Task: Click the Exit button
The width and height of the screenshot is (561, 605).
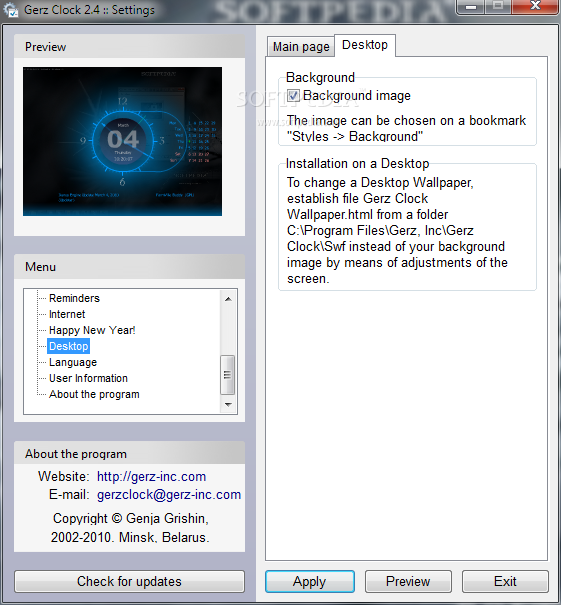Action: 505,581
